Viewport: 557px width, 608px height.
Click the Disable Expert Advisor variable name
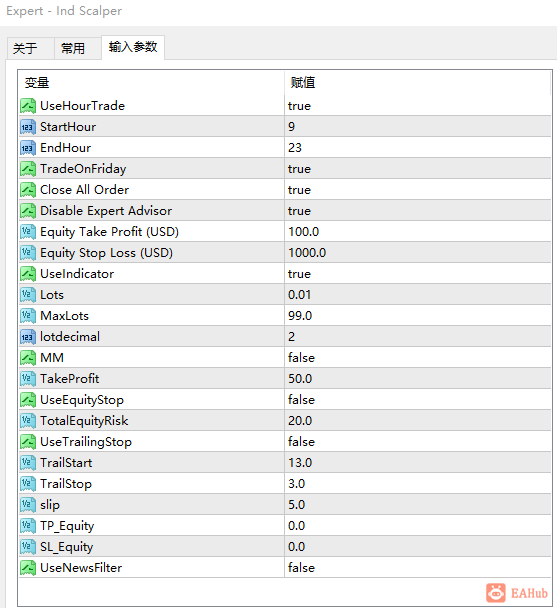point(106,211)
